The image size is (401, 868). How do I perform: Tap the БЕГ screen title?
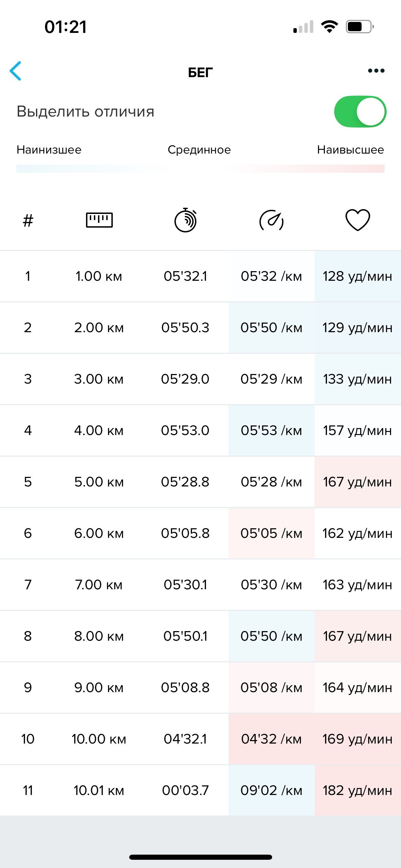[200, 72]
